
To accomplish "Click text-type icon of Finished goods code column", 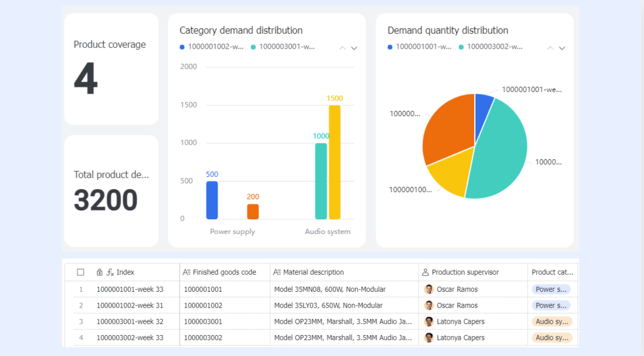I will [186, 272].
